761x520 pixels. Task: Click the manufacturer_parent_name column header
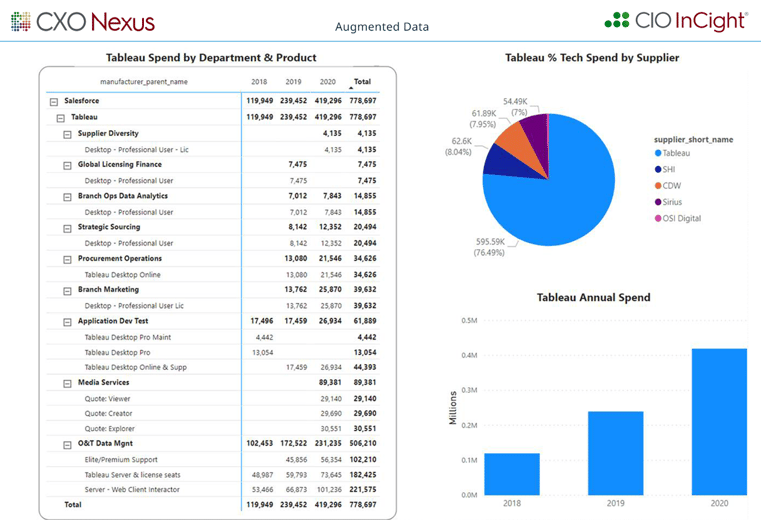click(x=143, y=82)
